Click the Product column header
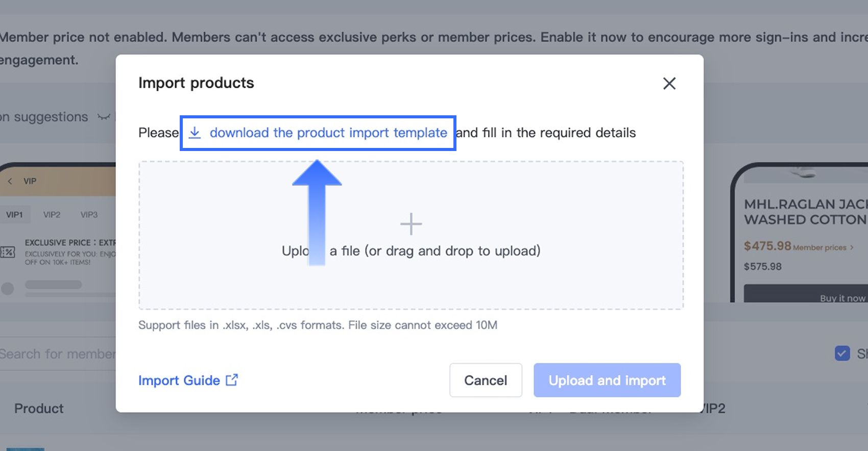868x451 pixels. (39, 409)
